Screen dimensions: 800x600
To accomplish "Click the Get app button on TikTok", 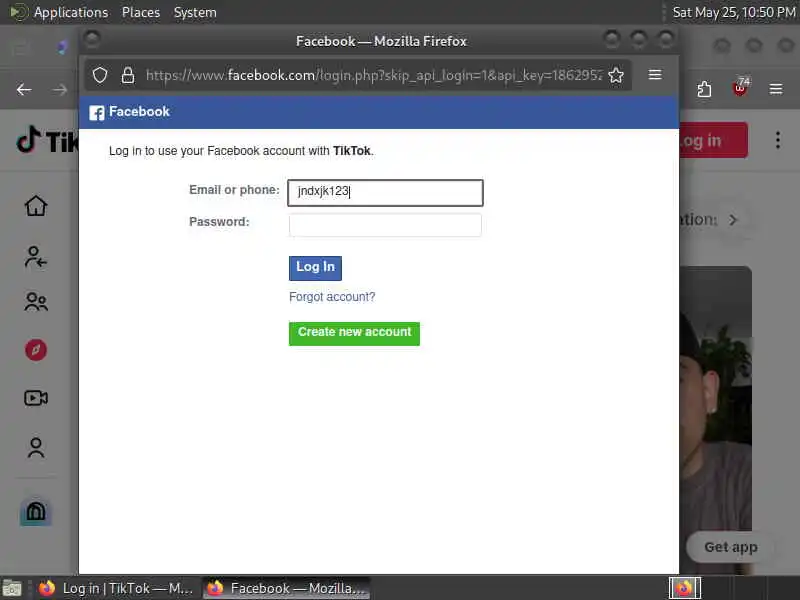I will [x=731, y=547].
